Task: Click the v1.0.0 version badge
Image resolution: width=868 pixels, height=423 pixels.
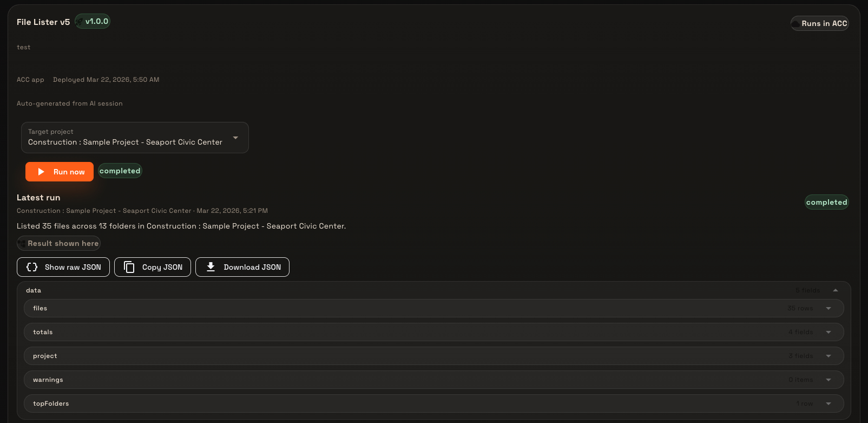Action: pos(93,22)
